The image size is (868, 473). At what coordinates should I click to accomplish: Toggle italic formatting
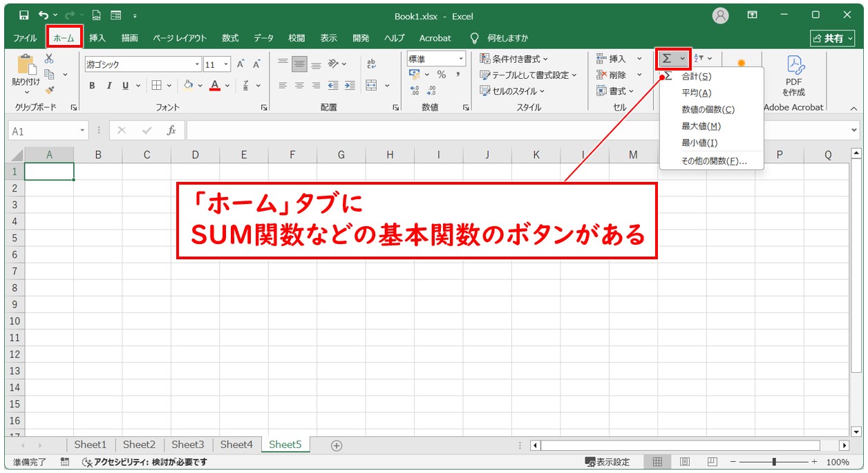[x=108, y=86]
